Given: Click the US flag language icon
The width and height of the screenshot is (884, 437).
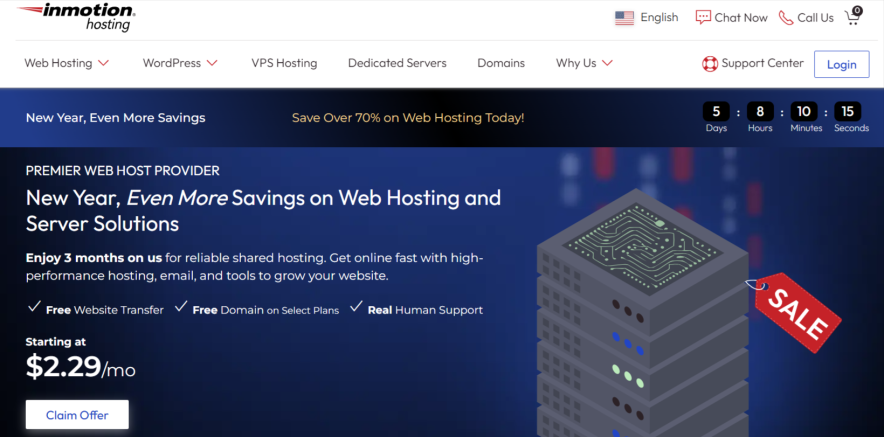Looking at the screenshot, I should click(x=624, y=18).
